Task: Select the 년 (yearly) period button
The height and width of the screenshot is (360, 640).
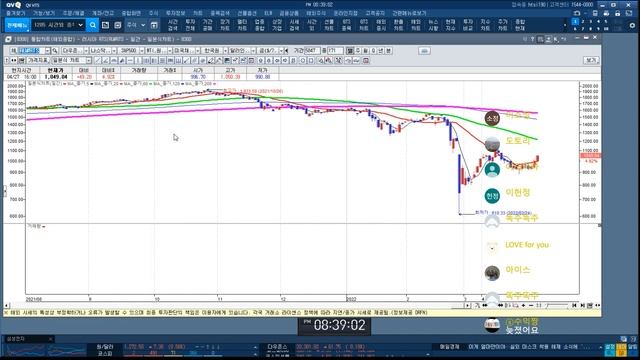Action: [x=381, y=51]
